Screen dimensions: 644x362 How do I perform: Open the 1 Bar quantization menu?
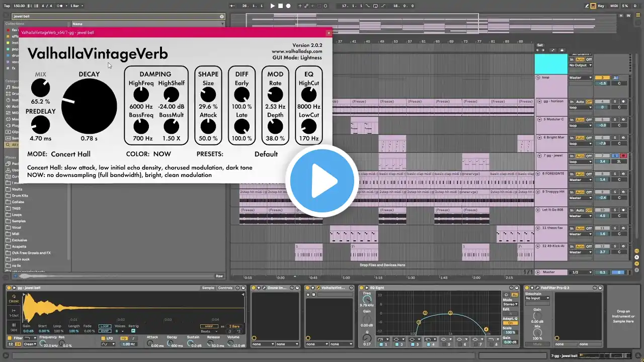click(76, 6)
